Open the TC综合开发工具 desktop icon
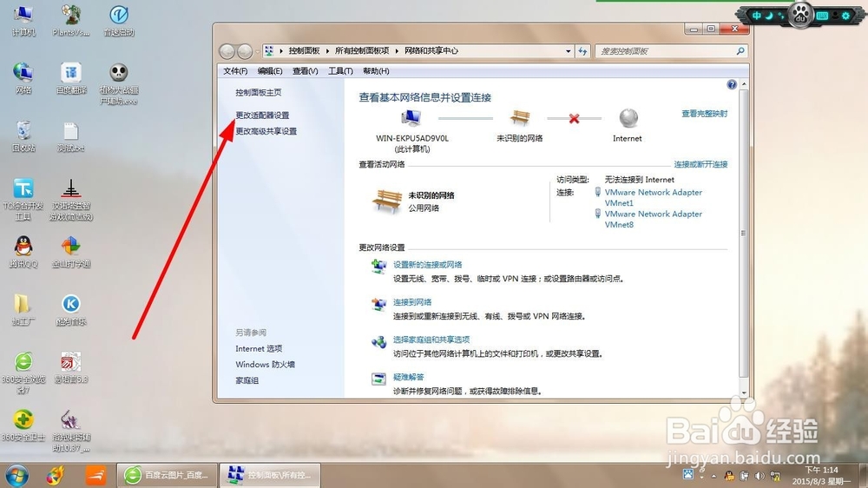The height and width of the screenshot is (488, 868). [23, 200]
